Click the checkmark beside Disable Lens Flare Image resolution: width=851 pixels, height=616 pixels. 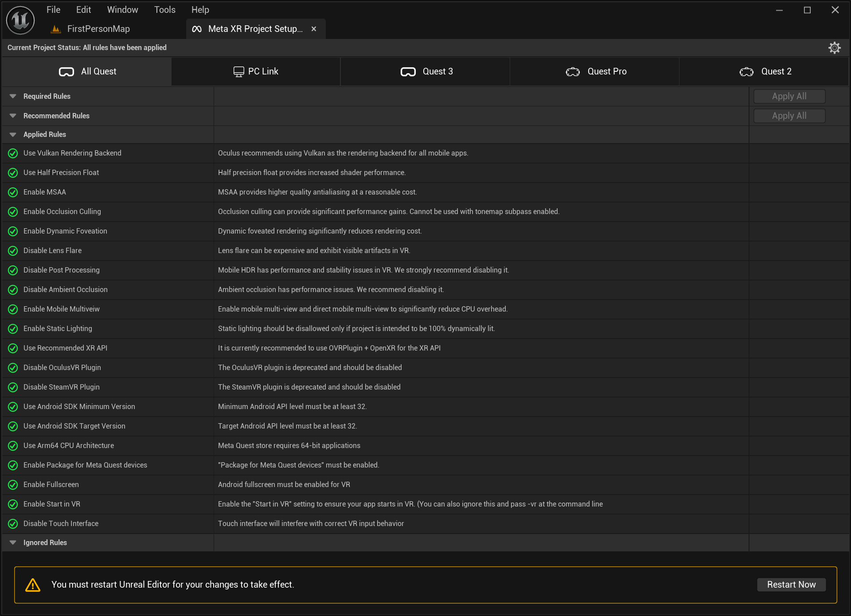click(x=12, y=250)
